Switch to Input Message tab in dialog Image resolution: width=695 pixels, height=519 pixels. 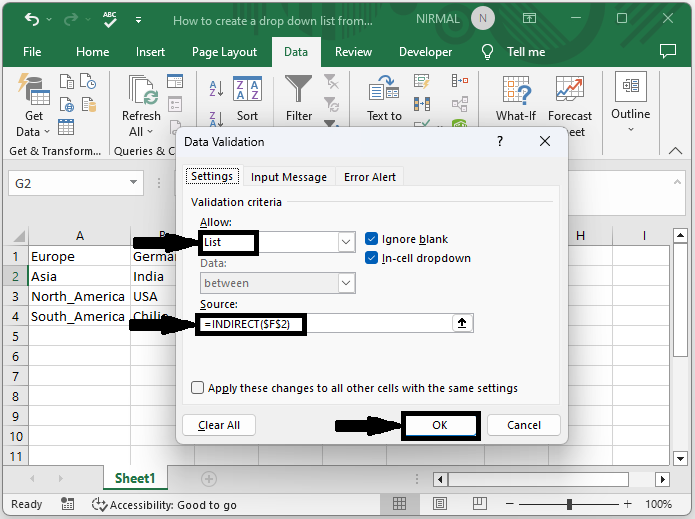coord(289,177)
